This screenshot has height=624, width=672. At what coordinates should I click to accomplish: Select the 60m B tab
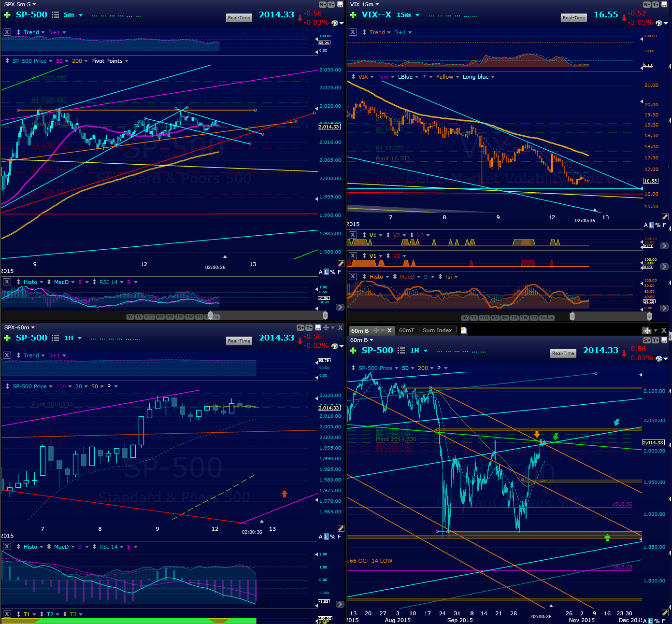[x=360, y=331]
